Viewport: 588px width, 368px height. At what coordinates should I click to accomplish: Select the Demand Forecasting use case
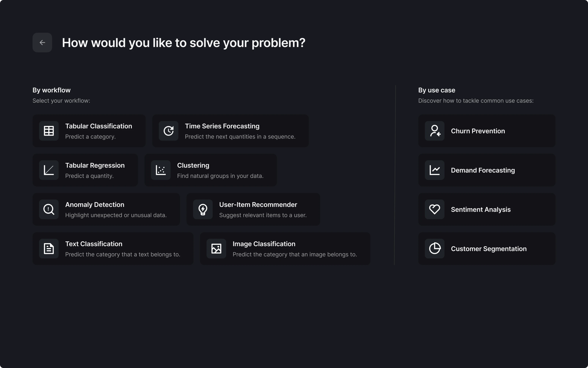click(x=487, y=170)
